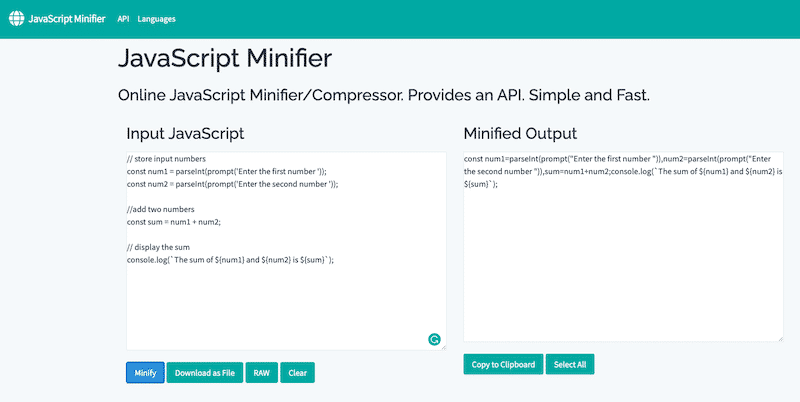800x402 pixels.
Task: Click the minified 'const num1=parseInt' output text
Action: click(623, 171)
